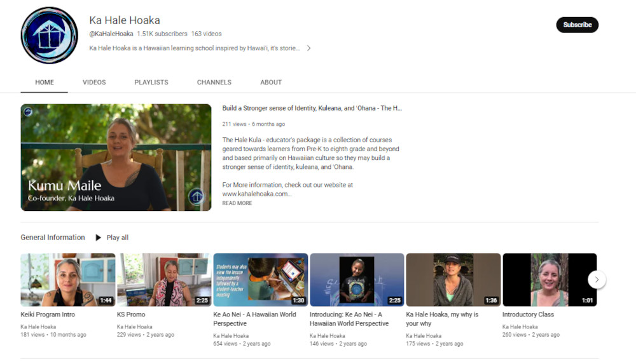Click the Ka Hale Hoaka channel avatar logo
Image resolution: width=636 pixels, height=364 pixels.
[x=49, y=36]
